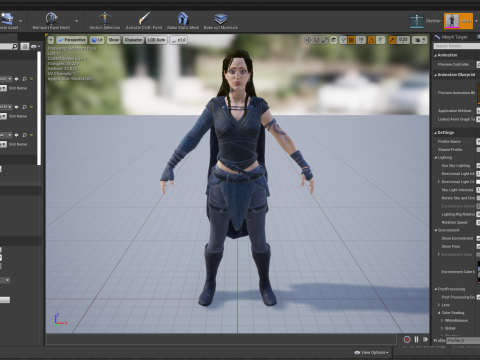480x360 pixels.
Task: Activate the Section Selection tool
Action: [105, 19]
